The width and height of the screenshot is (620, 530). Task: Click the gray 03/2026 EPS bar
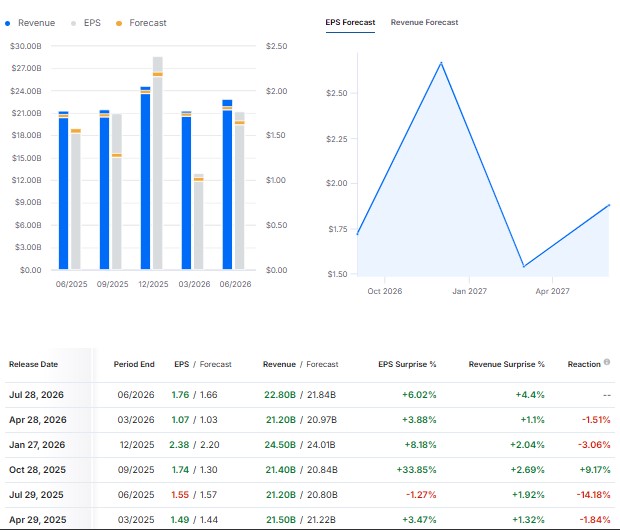[x=198, y=221]
